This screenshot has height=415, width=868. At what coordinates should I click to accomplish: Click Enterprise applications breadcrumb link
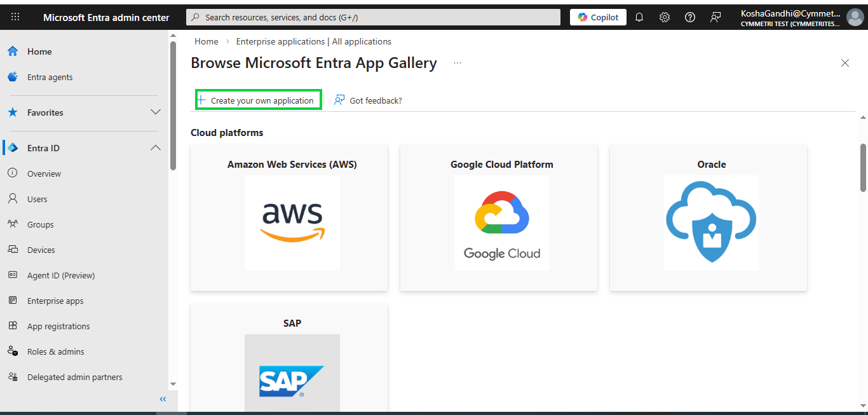314,41
